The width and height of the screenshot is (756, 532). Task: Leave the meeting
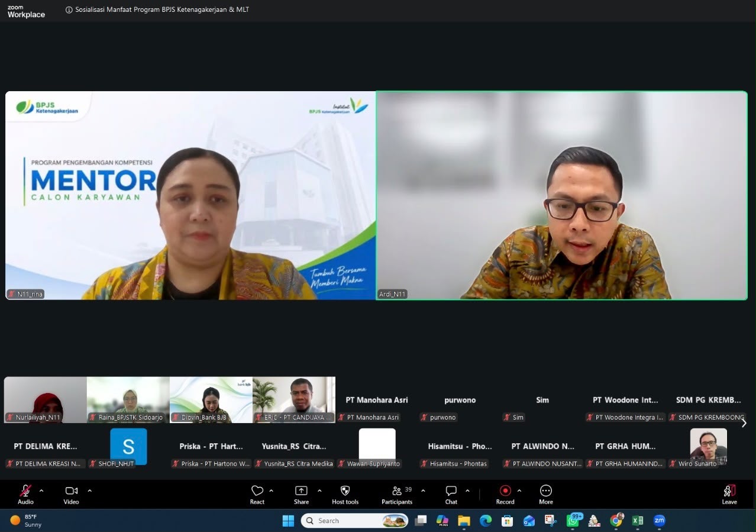pyautogui.click(x=729, y=495)
